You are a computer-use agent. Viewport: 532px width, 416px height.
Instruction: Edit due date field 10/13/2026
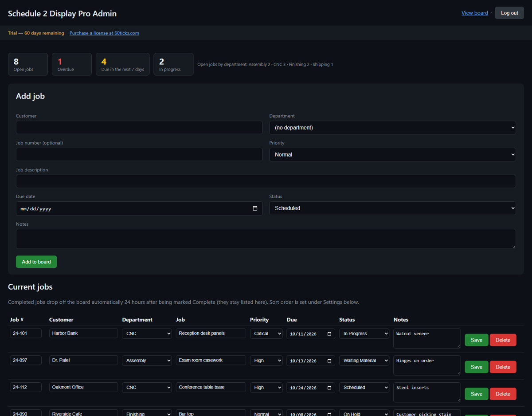[x=311, y=361]
